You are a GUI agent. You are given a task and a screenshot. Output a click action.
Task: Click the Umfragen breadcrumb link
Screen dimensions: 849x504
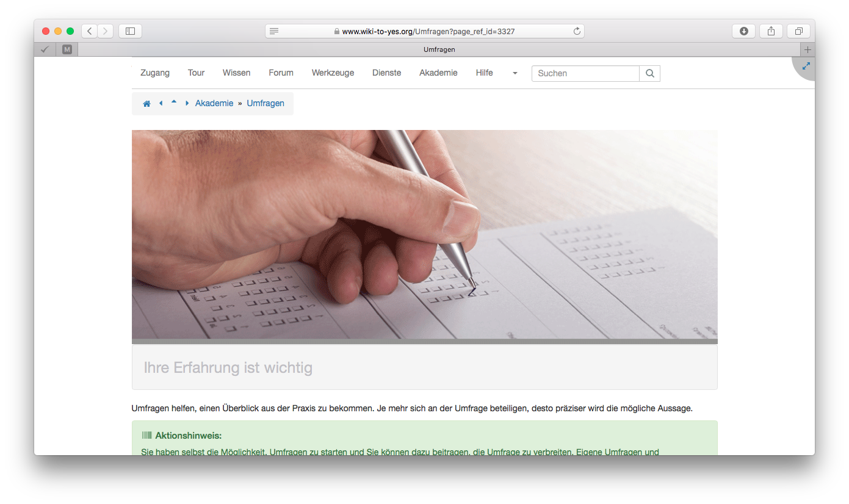[x=266, y=103]
